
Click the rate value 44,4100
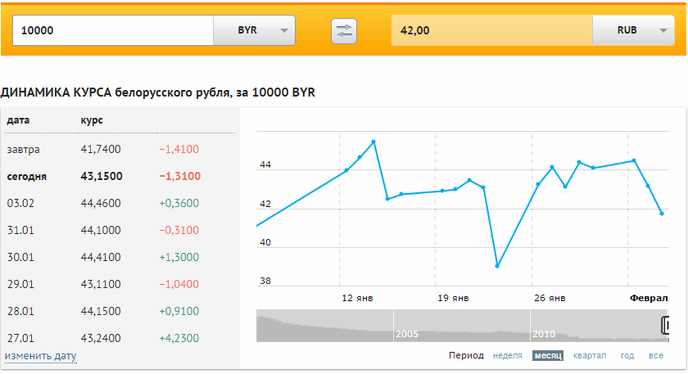click(x=100, y=257)
